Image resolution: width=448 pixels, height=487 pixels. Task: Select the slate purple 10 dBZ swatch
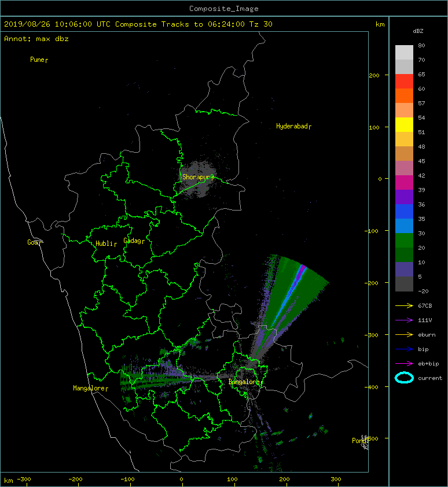point(404,270)
